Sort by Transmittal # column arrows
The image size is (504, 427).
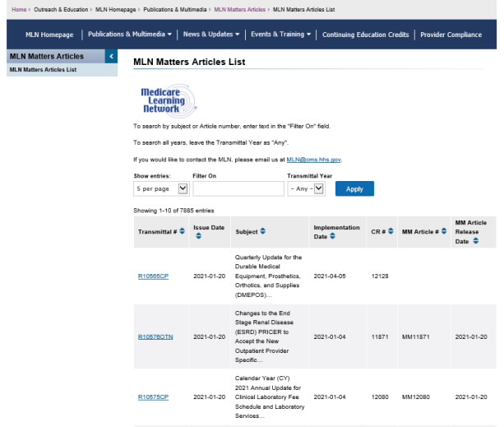(x=182, y=232)
